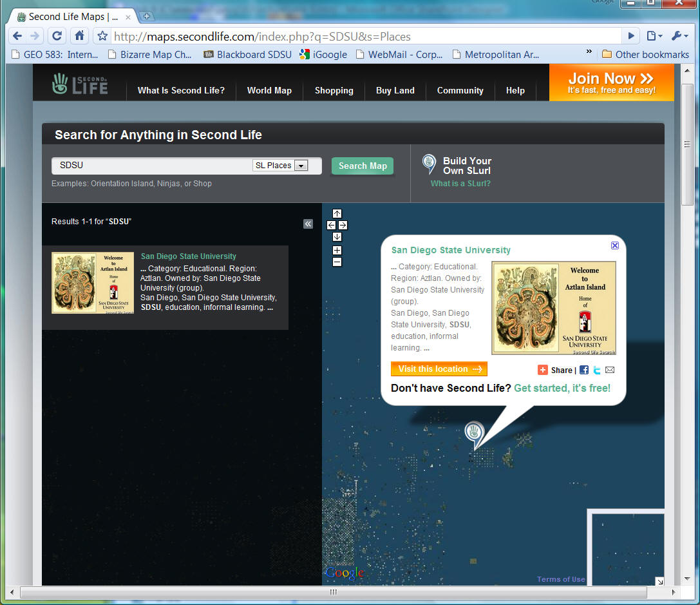Close the Second Life Maps tab
The height and width of the screenshot is (605, 700).
(128, 17)
